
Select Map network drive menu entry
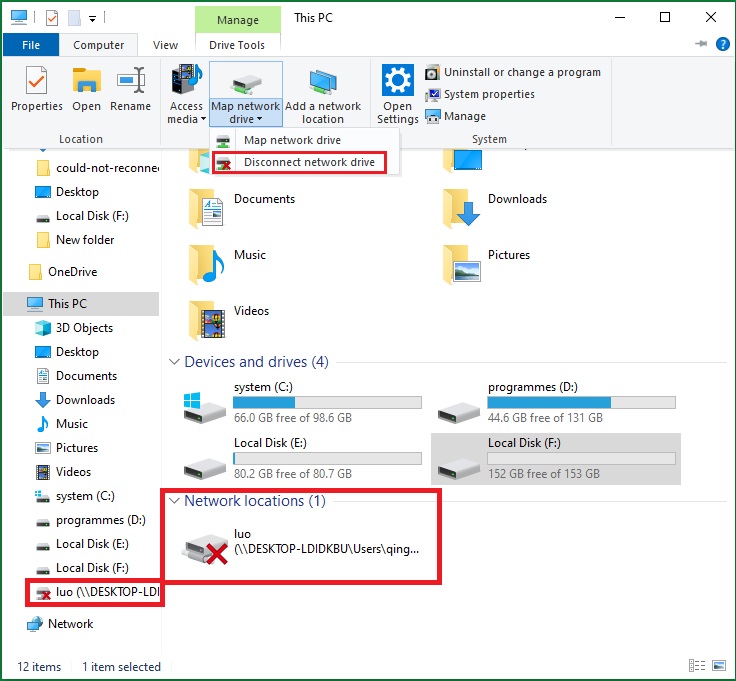tap(305, 140)
